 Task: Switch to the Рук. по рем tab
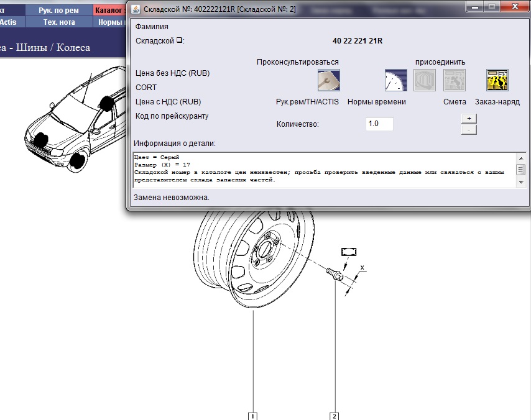pos(58,11)
